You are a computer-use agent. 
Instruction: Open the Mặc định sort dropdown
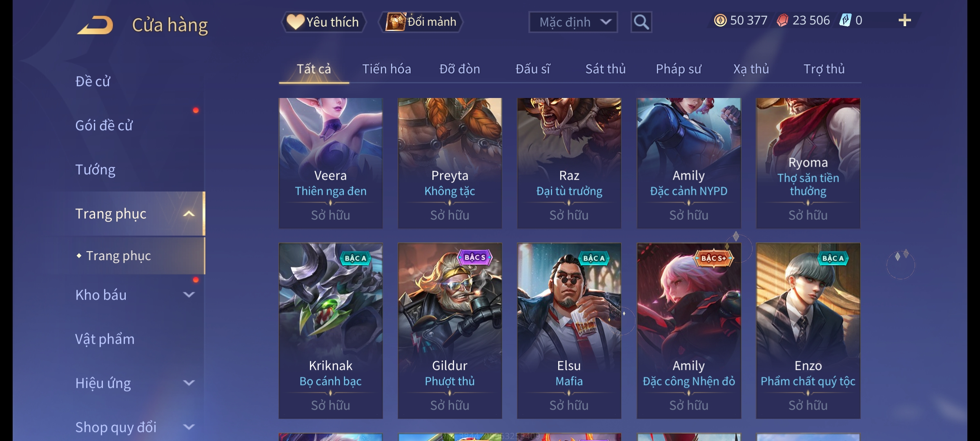pyautogui.click(x=573, y=22)
